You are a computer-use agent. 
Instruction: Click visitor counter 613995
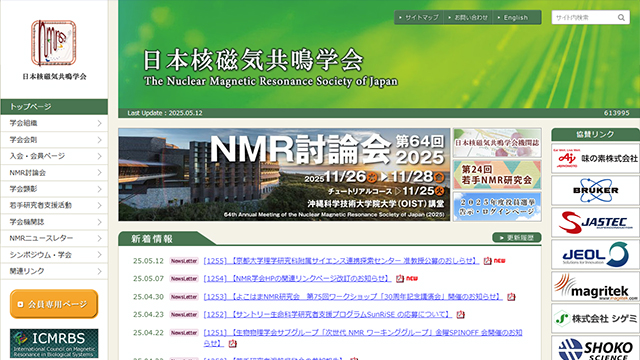[616, 113]
